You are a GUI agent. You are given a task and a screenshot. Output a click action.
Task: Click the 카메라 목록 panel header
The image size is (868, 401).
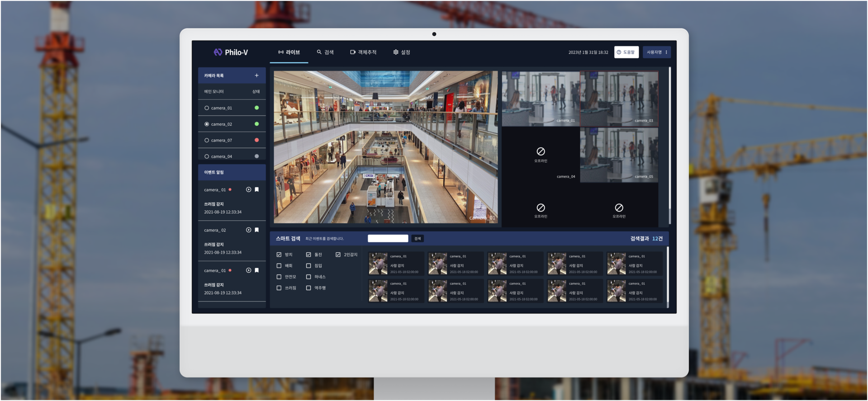232,75
